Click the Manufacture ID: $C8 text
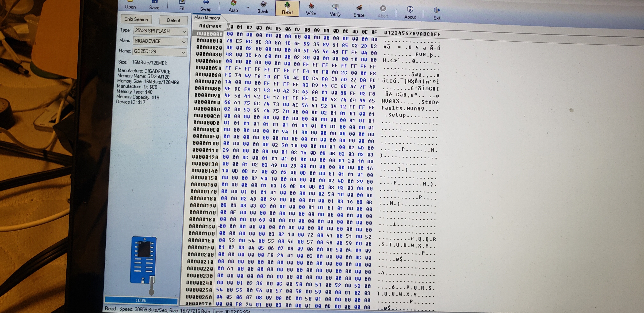Screen dimensions: 644x313 [x=137, y=87]
